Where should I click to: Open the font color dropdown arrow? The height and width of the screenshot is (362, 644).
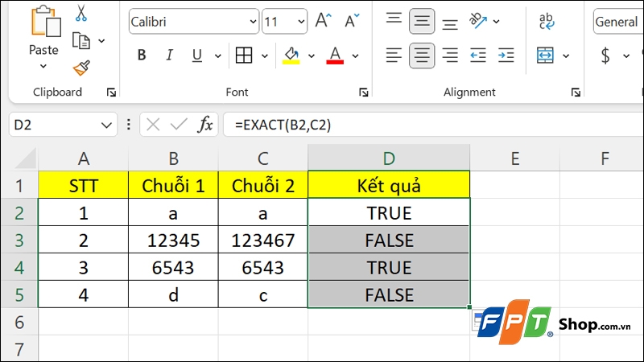tap(356, 56)
